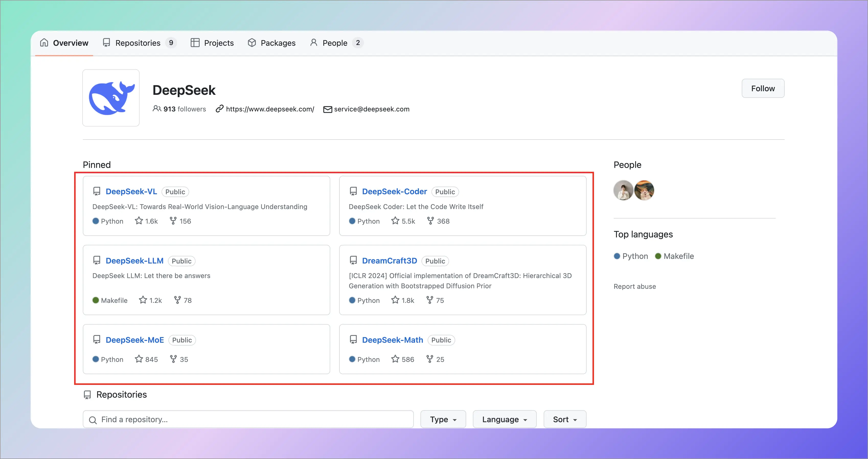The height and width of the screenshot is (459, 868).
Task: Open the DeepSeek-Coder repository link
Action: coord(394,191)
